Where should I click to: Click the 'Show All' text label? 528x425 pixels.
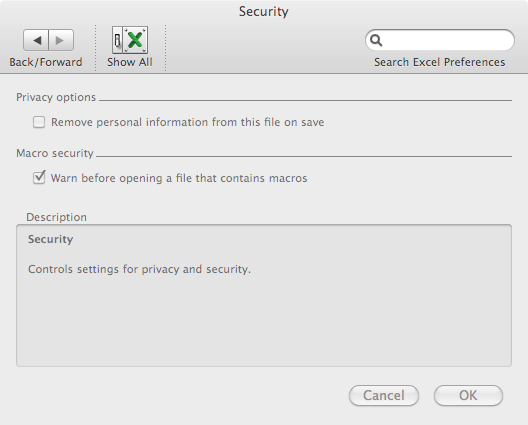pos(130,62)
